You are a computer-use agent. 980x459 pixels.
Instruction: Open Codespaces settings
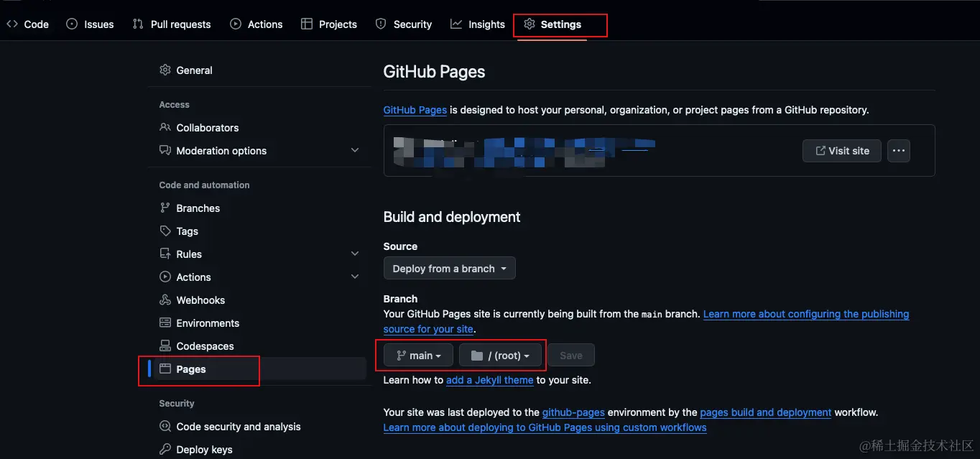pos(259,346)
